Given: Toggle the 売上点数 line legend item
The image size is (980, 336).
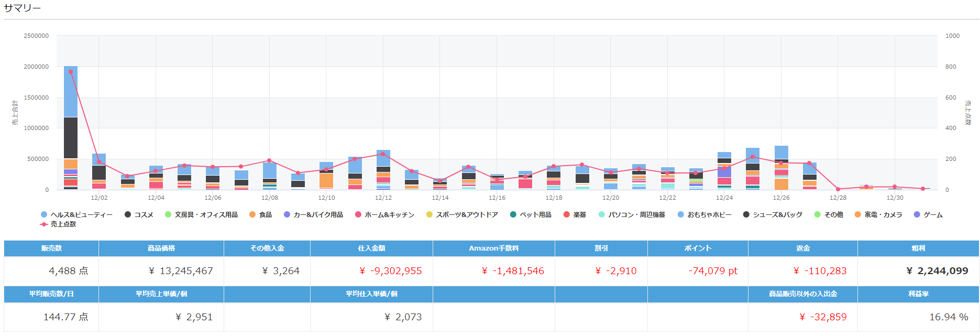Looking at the screenshot, I should pyautogui.click(x=58, y=224).
